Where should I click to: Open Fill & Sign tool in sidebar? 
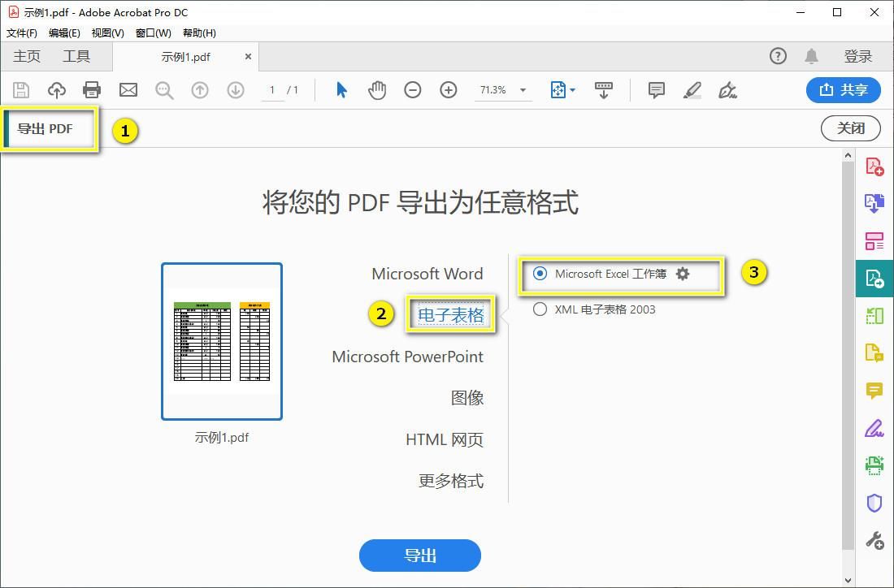point(874,428)
